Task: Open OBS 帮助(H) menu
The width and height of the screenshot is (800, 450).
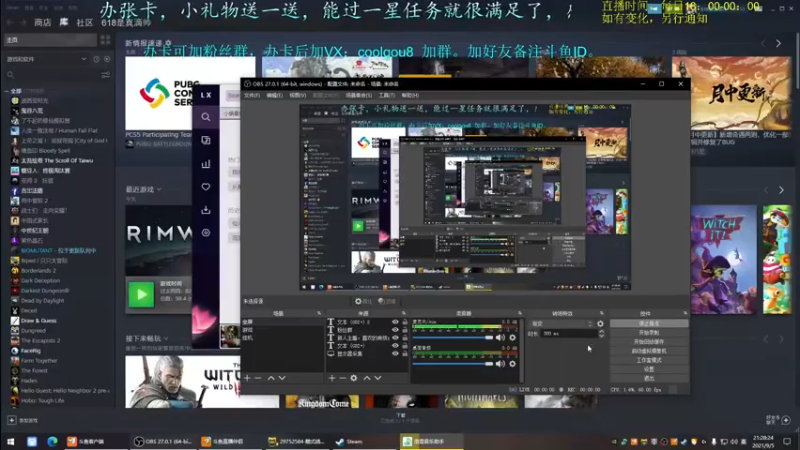Action: click(x=410, y=95)
